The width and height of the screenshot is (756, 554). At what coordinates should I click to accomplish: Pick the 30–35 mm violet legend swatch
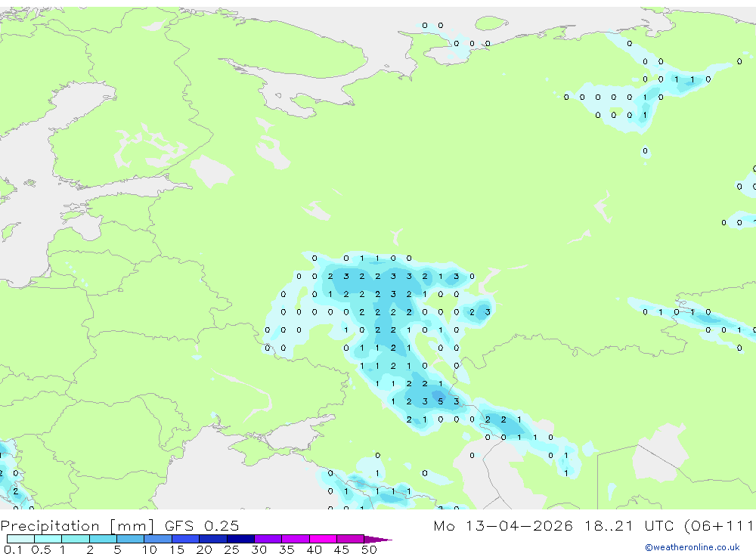[x=268, y=539]
